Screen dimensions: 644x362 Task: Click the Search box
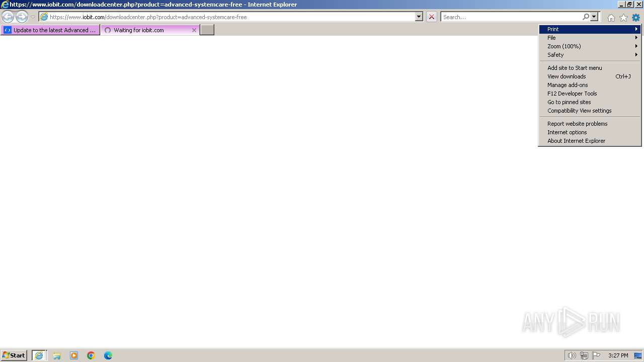tap(511, 17)
